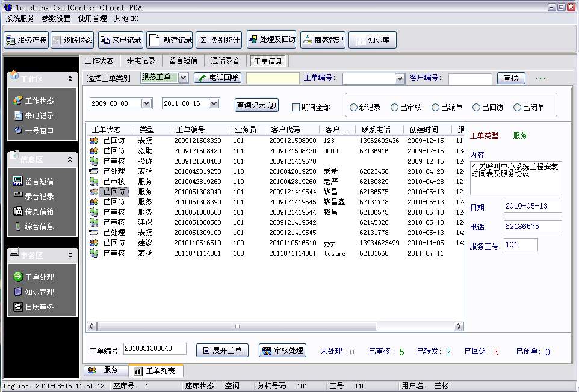Screen dimensions: 579x392
Task: Select the 新记录 radio button
Action: pyautogui.click(x=353, y=107)
